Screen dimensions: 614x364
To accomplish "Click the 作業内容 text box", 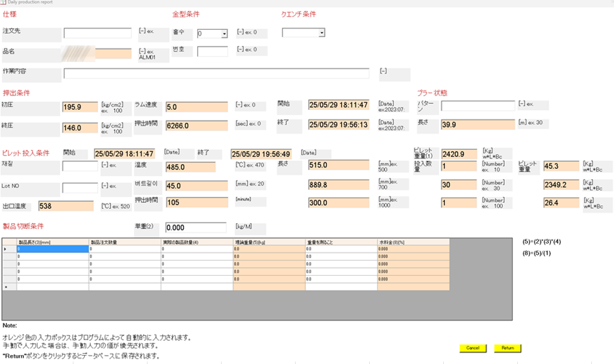I will (x=217, y=73).
